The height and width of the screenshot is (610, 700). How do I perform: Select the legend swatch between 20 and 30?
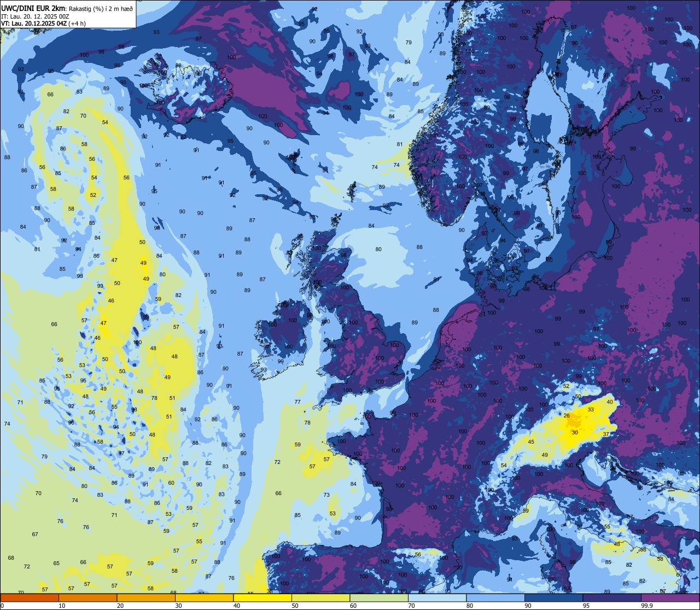point(146,597)
